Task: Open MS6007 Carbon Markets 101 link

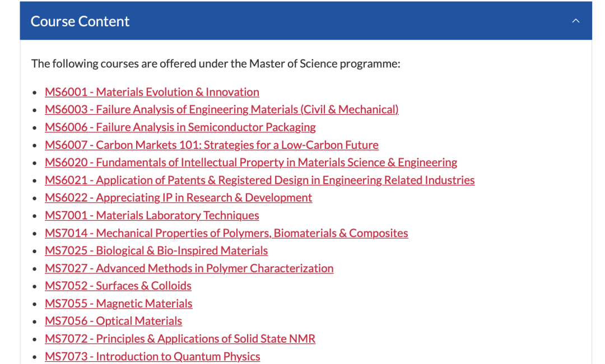Action: point(211,145)
